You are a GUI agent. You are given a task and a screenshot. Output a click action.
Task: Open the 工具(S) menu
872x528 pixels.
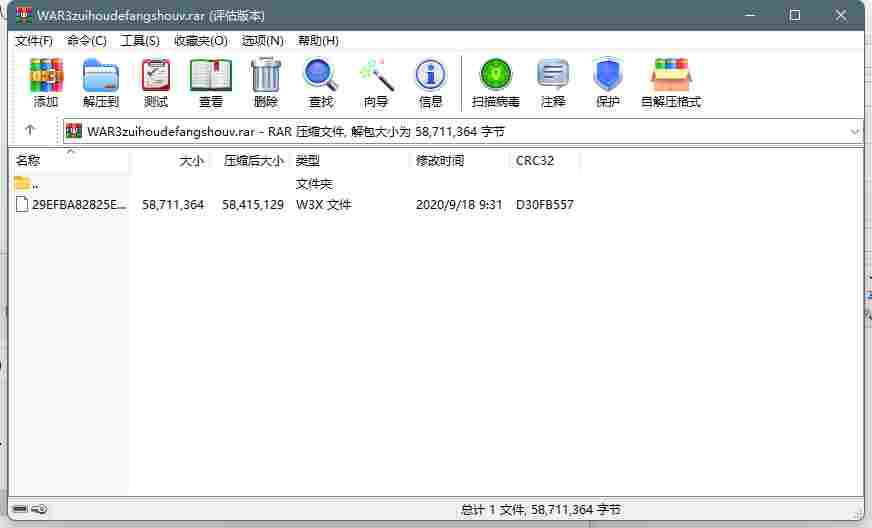[140, 41]
